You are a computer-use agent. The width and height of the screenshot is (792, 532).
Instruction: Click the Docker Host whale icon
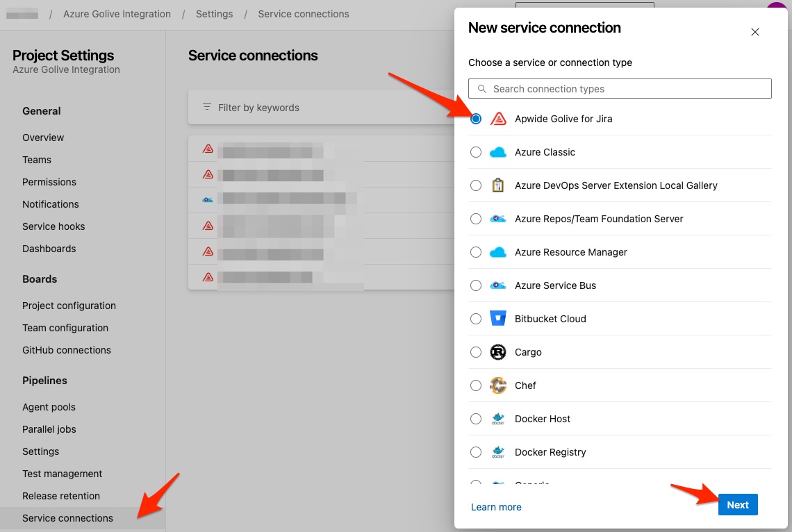pos(498,419)
